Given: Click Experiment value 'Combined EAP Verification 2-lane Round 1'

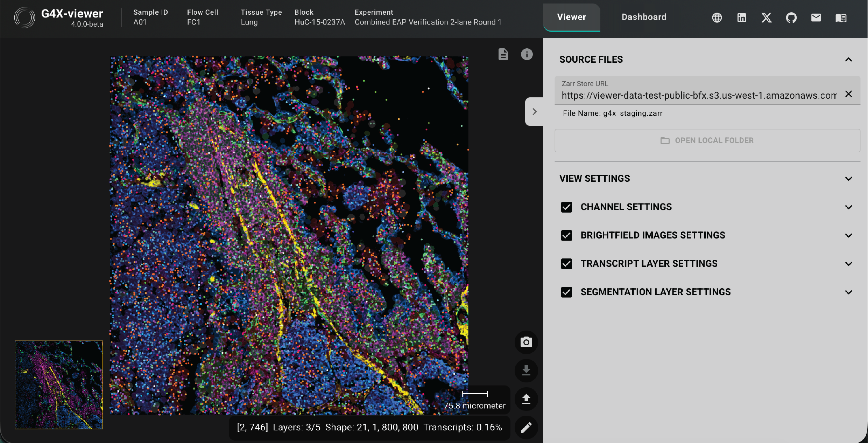Looking at the screenshot, I should pyautogui.click(x=428, y=22).
